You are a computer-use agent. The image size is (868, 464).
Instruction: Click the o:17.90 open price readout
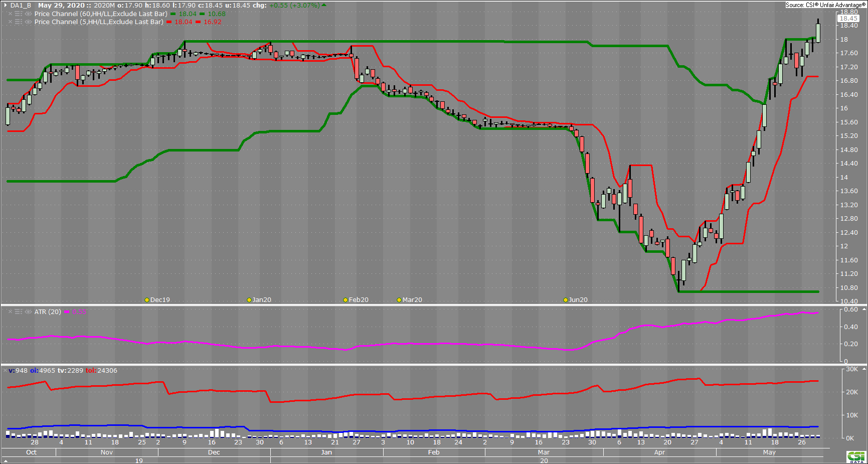tap(130, 6)
